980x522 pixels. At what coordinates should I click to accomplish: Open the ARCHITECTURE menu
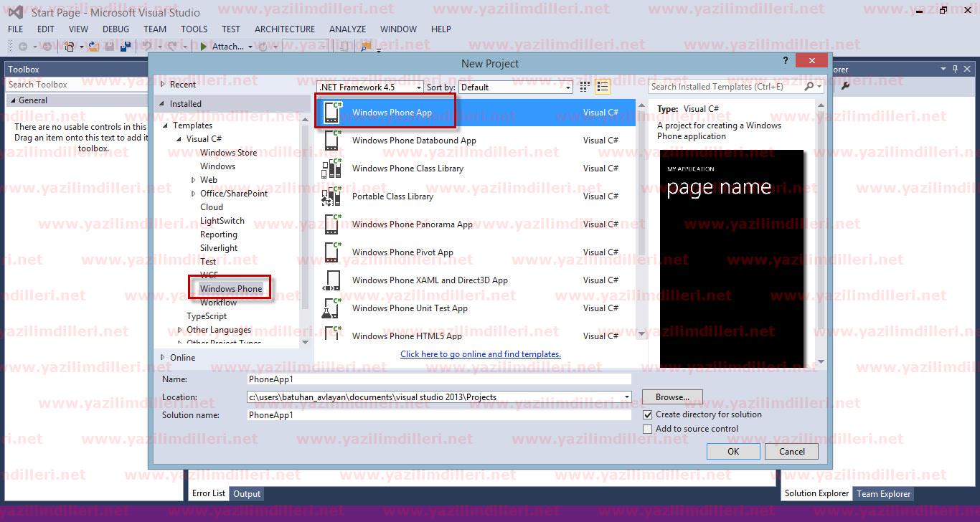tap(285, 29)
